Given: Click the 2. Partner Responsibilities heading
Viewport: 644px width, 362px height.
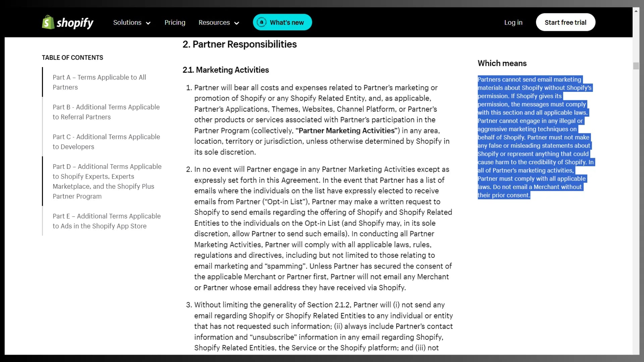Looking at the screenshot, I should pos(239,44).
